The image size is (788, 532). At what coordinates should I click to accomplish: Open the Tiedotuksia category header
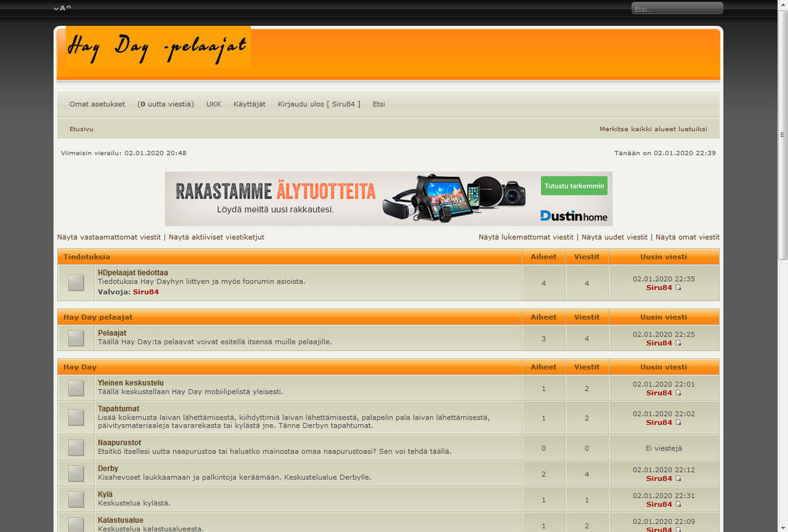pos(87,257)
